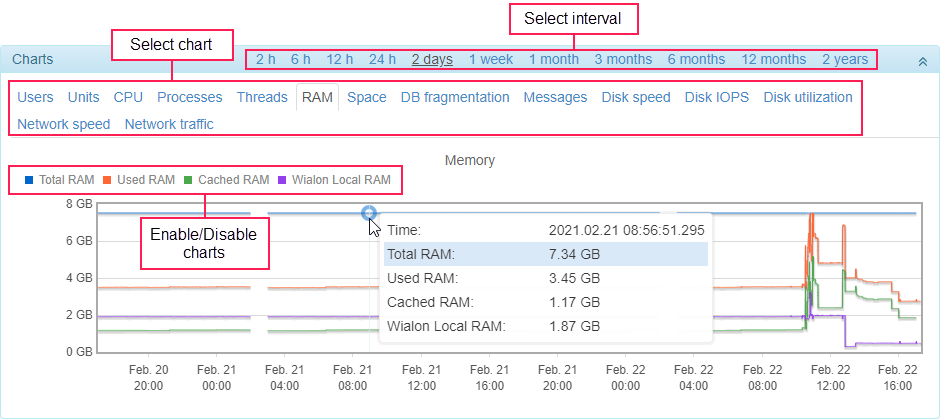Click the purple Wialon Local RAM swatch
Viewport: 940px width, 419px height.
(x=282, y=180)
